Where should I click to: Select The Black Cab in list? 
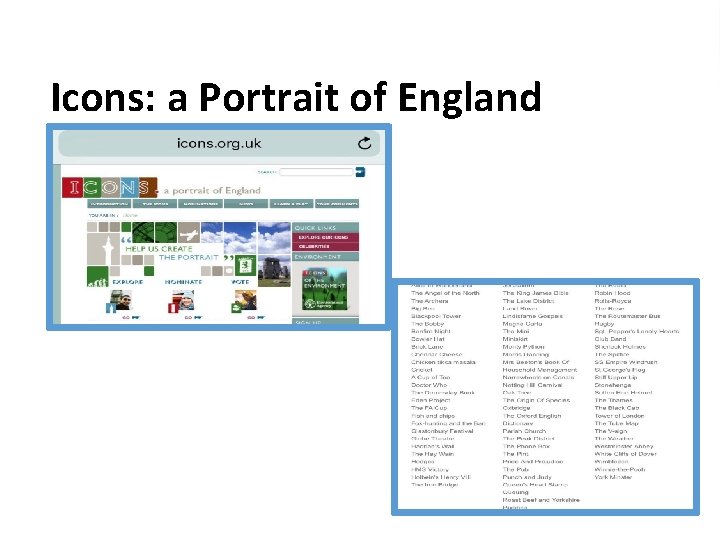coord(617,408)
